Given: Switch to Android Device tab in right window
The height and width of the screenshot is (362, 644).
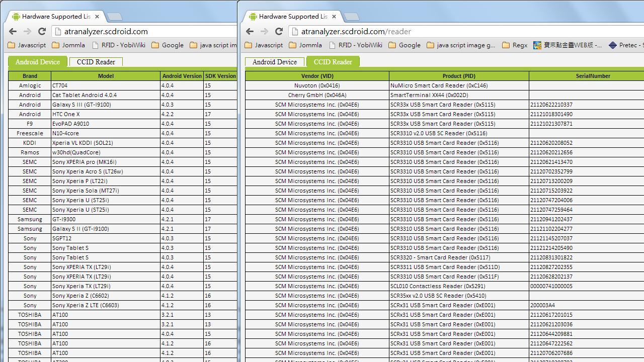Looking at the screenshot, I should (274, 62).
